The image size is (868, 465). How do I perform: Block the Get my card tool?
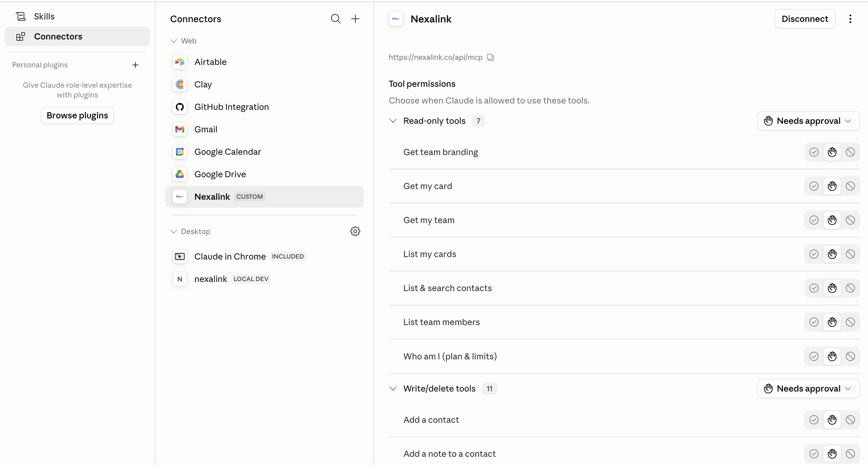point(850,186)
